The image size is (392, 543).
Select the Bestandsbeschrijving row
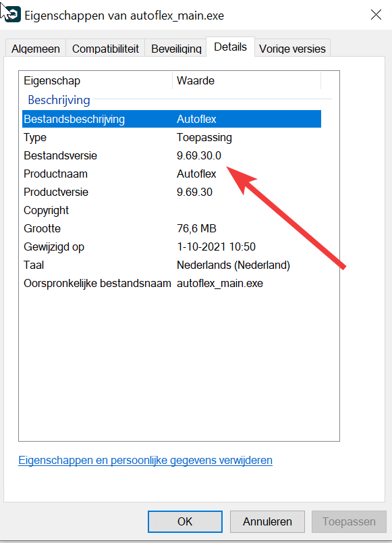171,119
